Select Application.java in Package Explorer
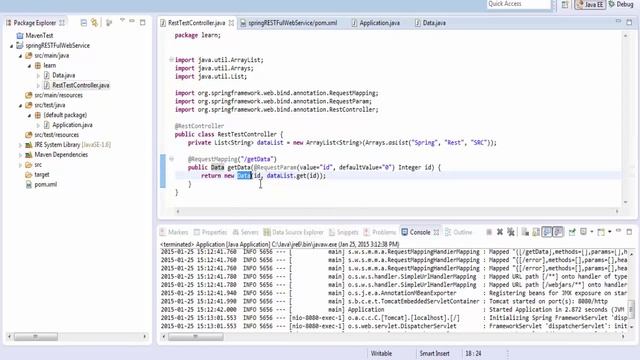The height and width of the screenshot is (360, 640). (72, 125)
